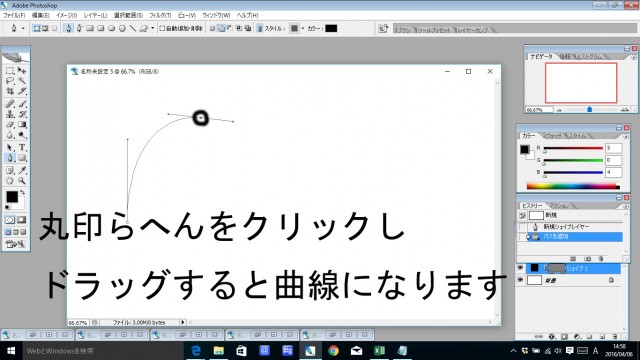Select the Lasso tool

click(x=10, y=81)
